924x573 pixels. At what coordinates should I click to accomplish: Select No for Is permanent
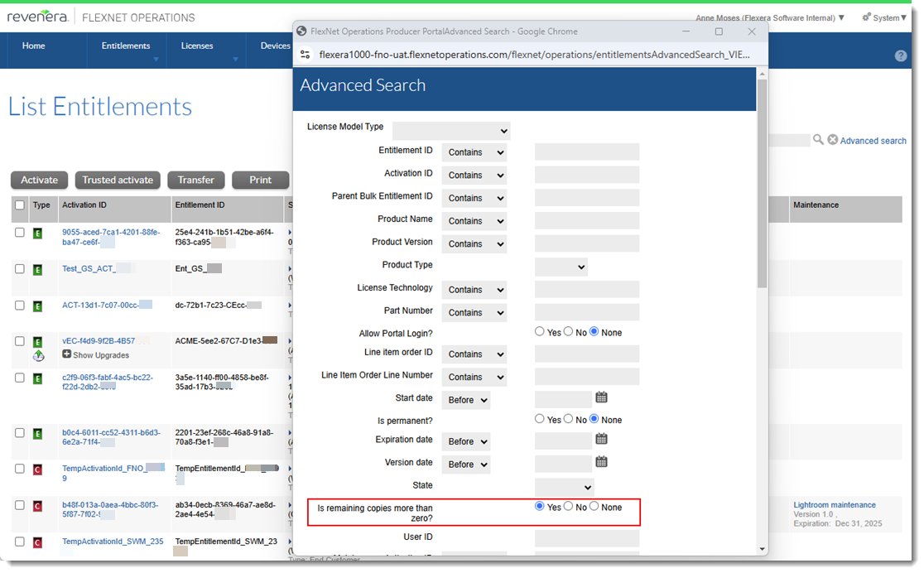tap(568, 419)
